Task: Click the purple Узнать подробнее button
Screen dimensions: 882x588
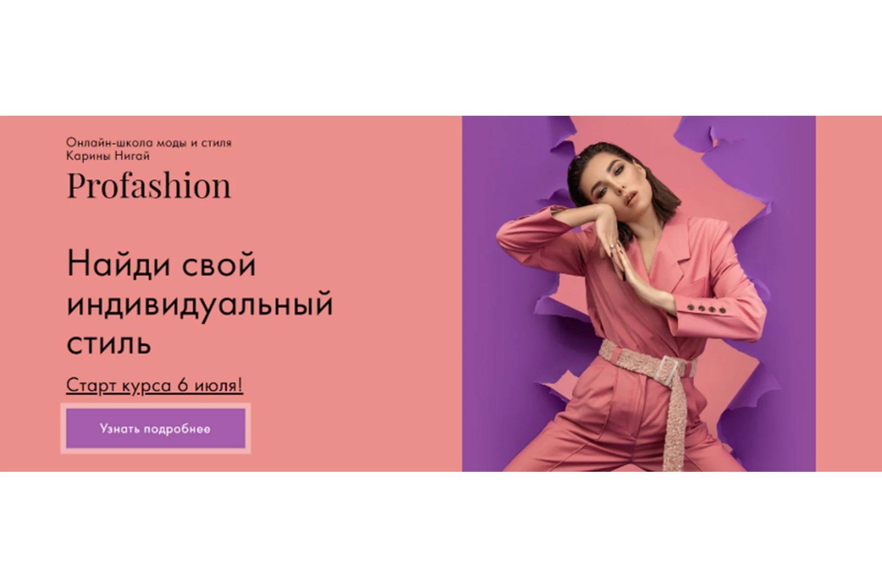Action: [x=156, y=429]
